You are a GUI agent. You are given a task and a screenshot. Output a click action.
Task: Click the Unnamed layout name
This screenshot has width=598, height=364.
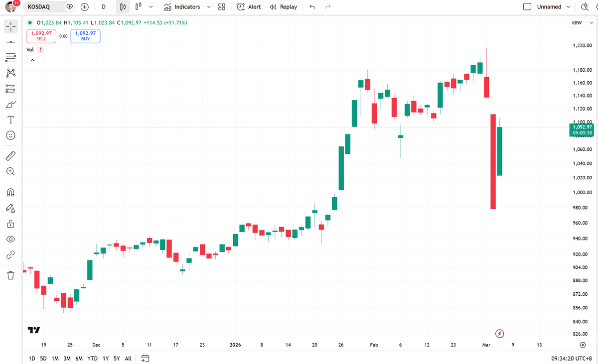[x=549, y=7]
